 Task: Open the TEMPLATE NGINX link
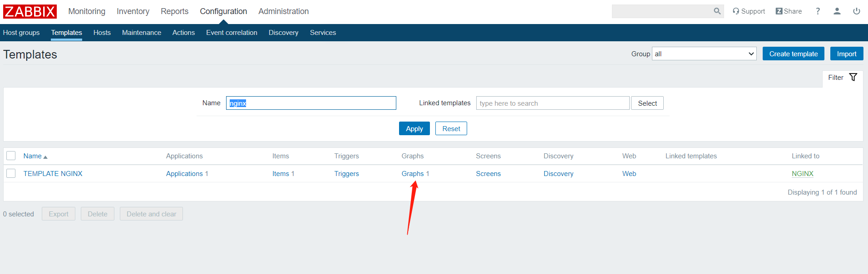(53, 174)
